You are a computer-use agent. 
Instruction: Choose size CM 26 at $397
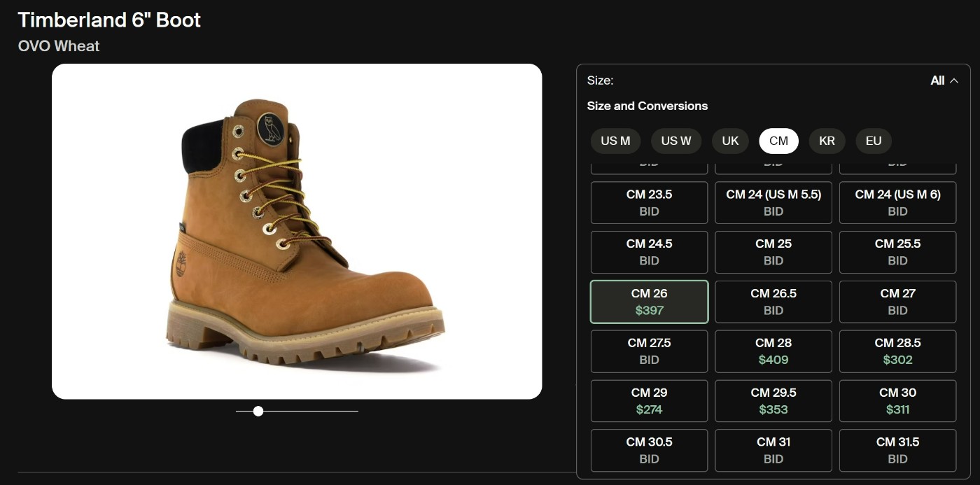click(649, 302)
